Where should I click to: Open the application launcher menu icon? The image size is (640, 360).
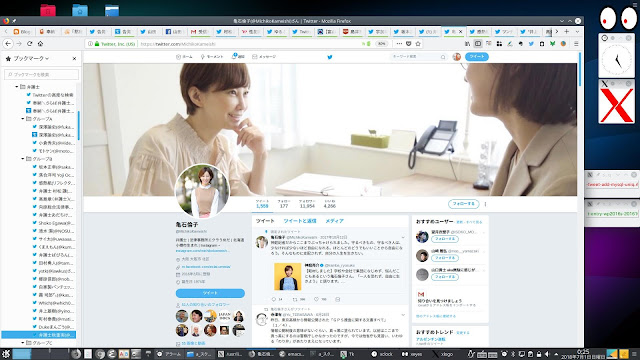[x=6, y=353]
